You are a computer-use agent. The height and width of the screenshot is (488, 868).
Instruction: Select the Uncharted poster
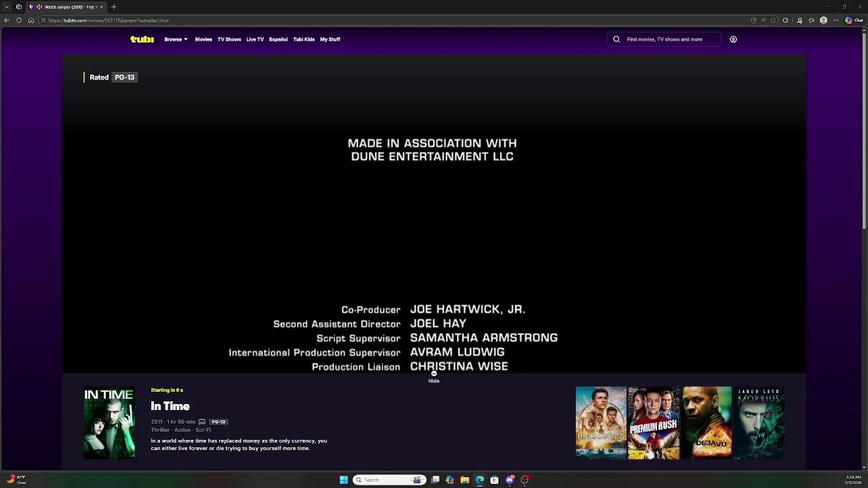[601, 422]
